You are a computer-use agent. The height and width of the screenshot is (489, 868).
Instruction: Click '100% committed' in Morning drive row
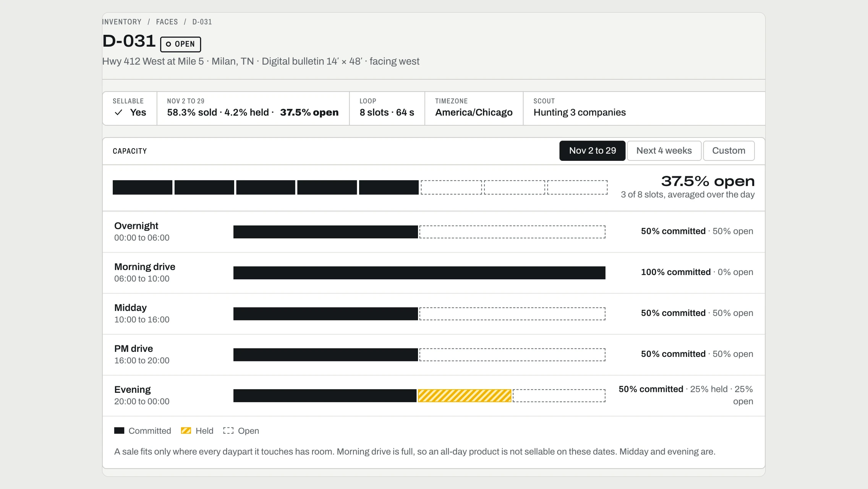[x=675, y=272]
